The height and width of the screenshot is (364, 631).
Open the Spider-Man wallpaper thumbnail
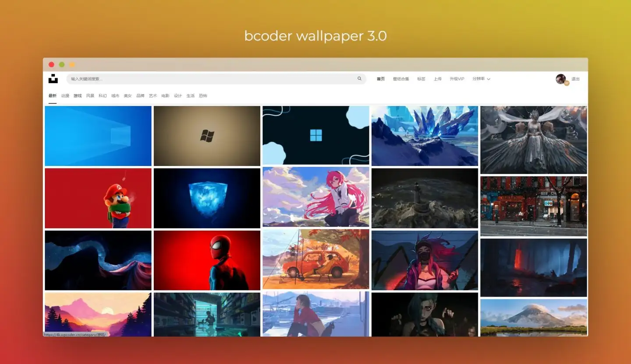click(207, 260)
